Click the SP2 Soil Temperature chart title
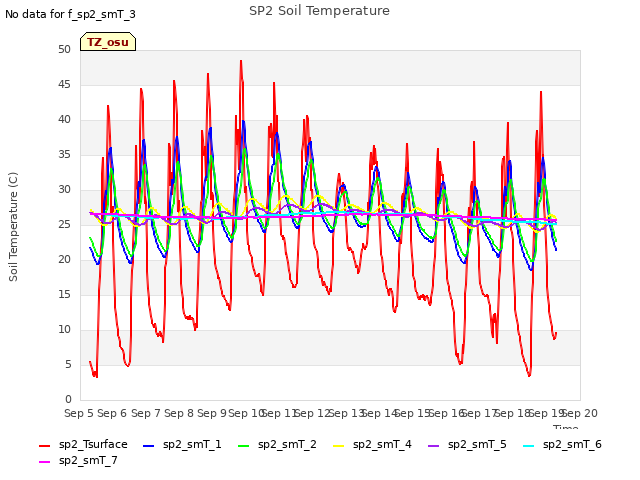This screenshot has width=640, height=480. click(x=319, y=11)
